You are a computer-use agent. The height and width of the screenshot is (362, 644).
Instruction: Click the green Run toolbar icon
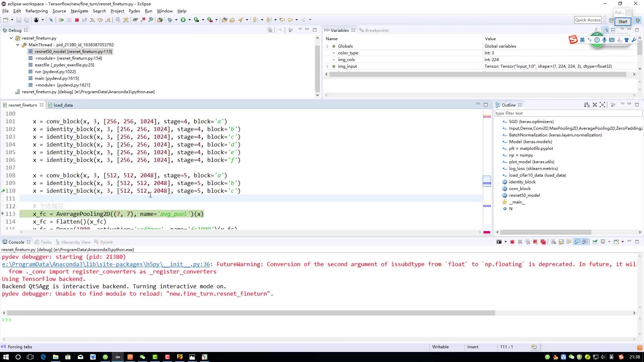(183, 20)
